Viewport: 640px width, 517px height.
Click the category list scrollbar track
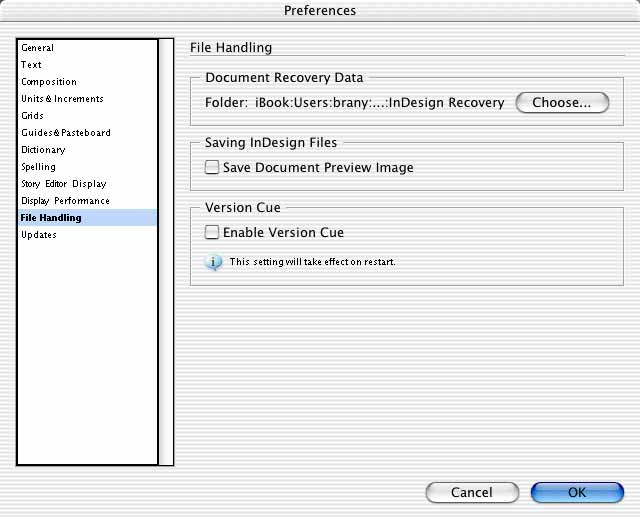tap(166, 252)
